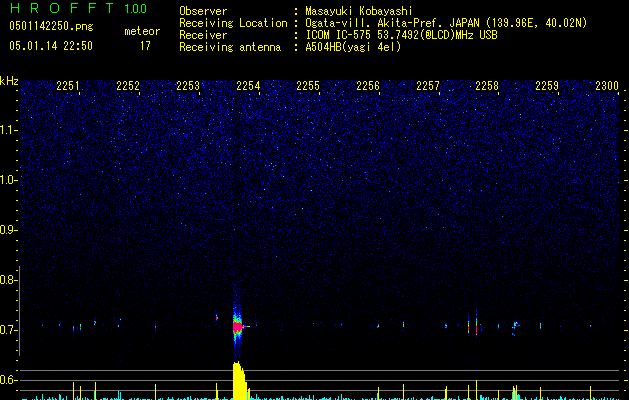Click the meteor count value 17
Screen dimensions: 629x400
[x=145, y=46]
